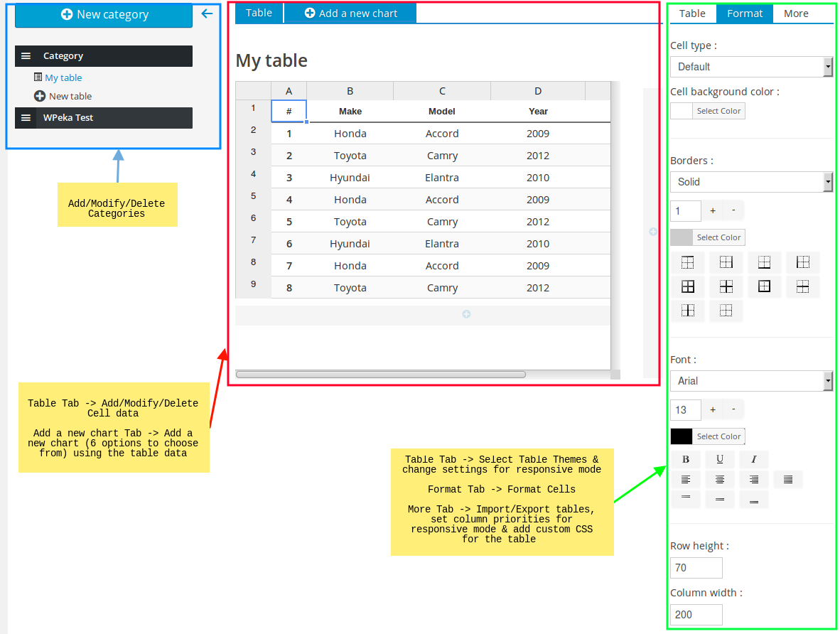Justify the cell text
840x634 pixels.
tap(788, 480)
